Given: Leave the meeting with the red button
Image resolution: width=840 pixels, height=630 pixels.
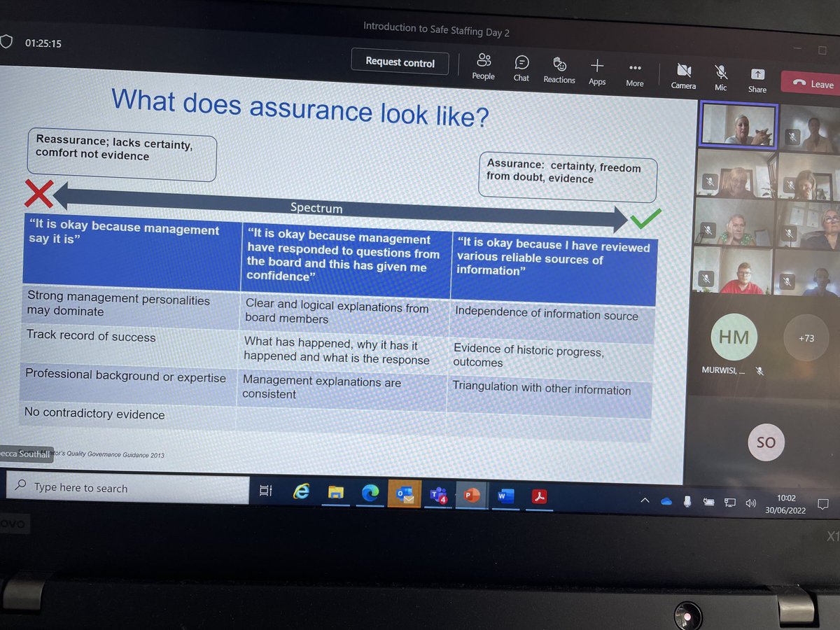Looking at the screenshot, I should tap(812, 83).
